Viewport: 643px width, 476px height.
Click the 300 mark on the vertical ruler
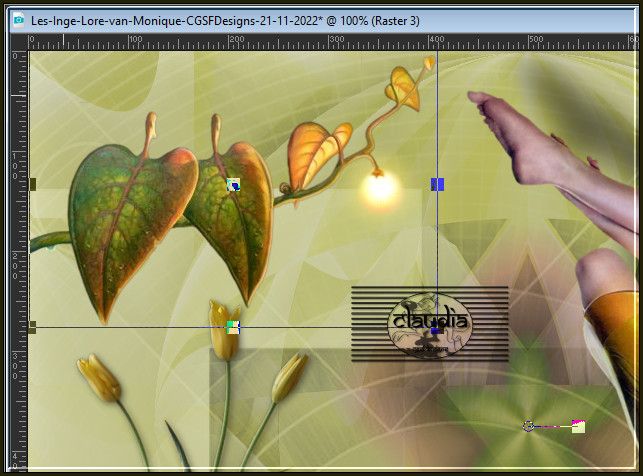tap(16, 366)
